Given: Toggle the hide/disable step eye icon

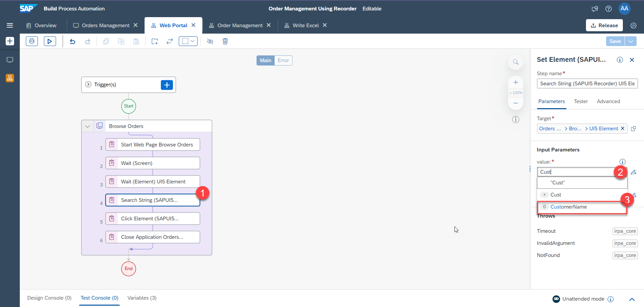Looking at the screenshot, I should (210, 41).
